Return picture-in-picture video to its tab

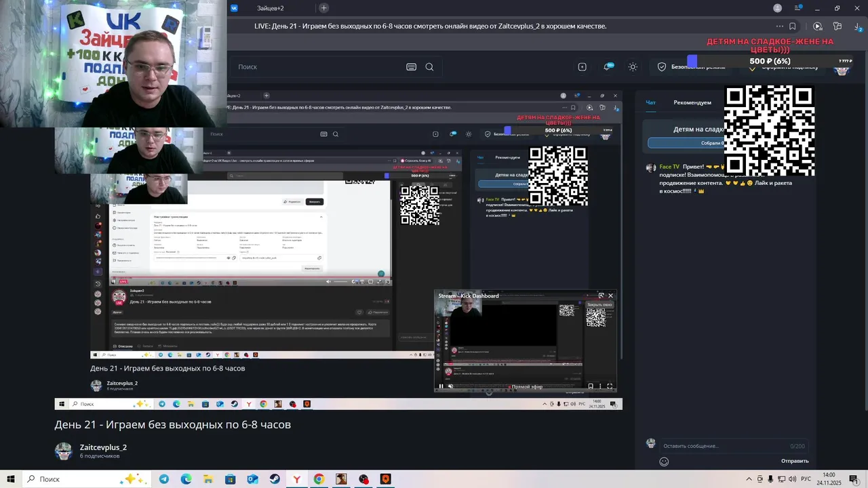point(601,296)
